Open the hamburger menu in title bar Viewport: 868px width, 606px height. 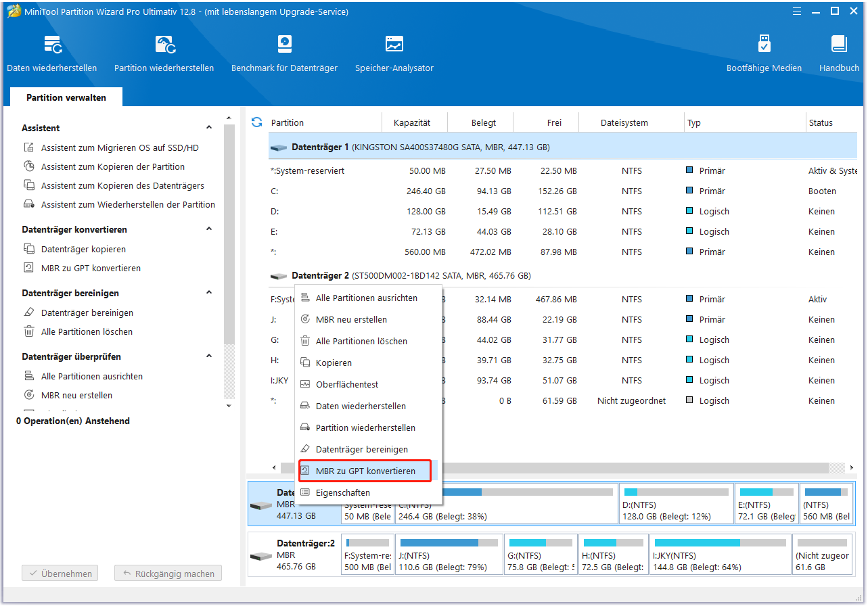[x=797, y=11]
